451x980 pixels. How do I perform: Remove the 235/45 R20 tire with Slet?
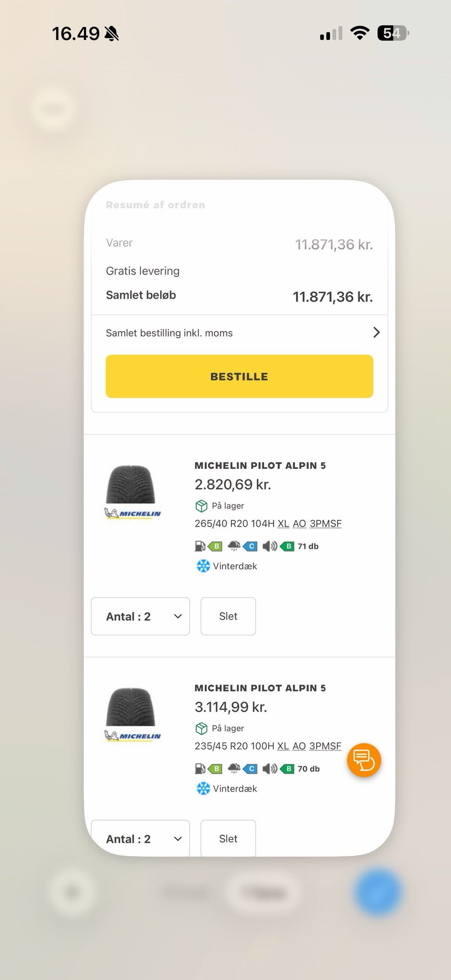point(228,839)
